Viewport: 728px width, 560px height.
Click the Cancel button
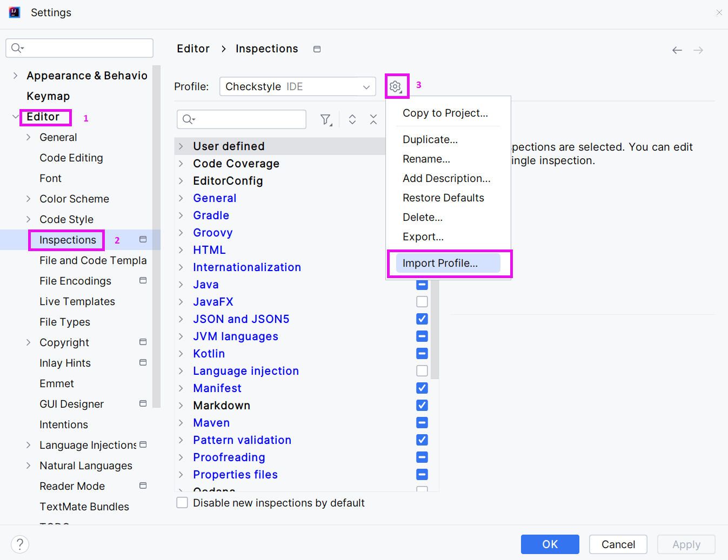(618, 544)
